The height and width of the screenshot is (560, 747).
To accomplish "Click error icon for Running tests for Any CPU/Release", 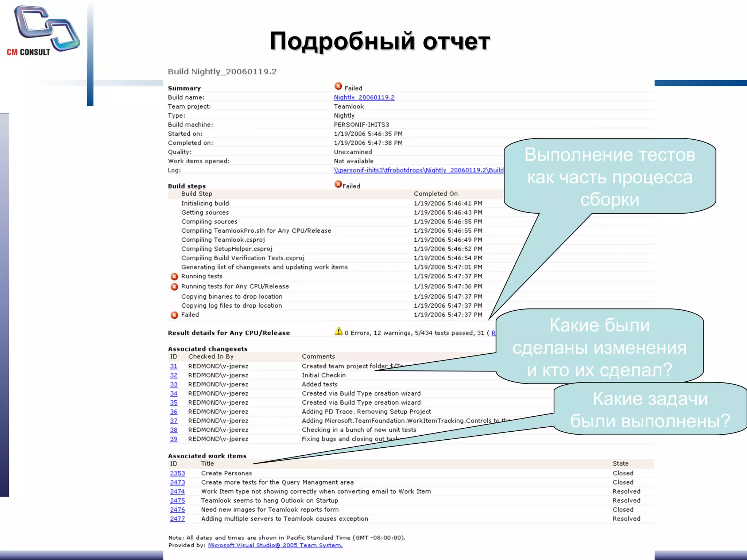I will [x=174, y=287].
